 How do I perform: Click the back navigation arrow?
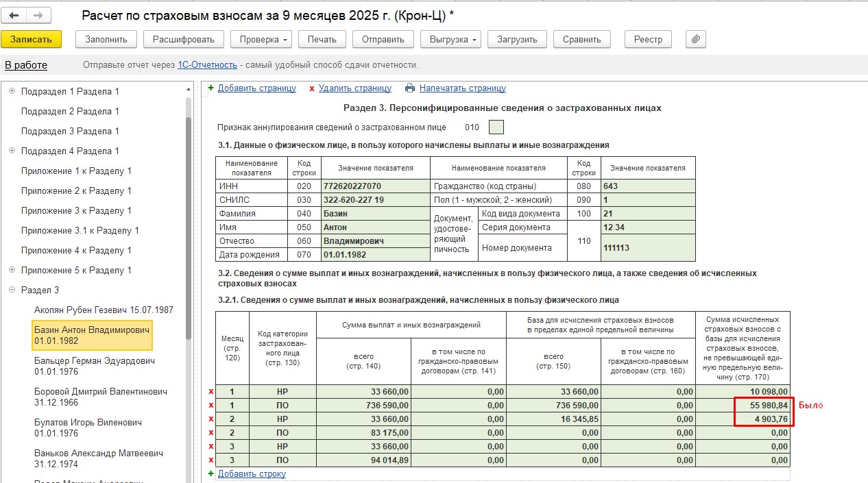(x=14, y=15)
